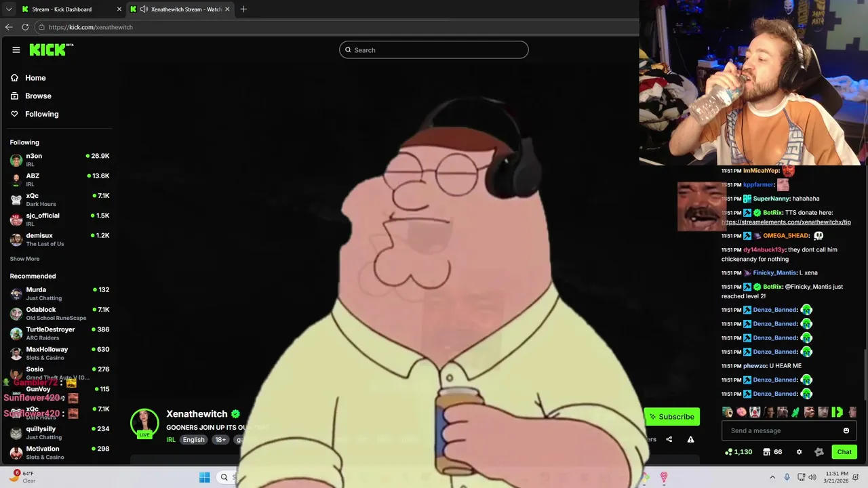Click Xenathewitch's live avatar

tap(144, 423)
